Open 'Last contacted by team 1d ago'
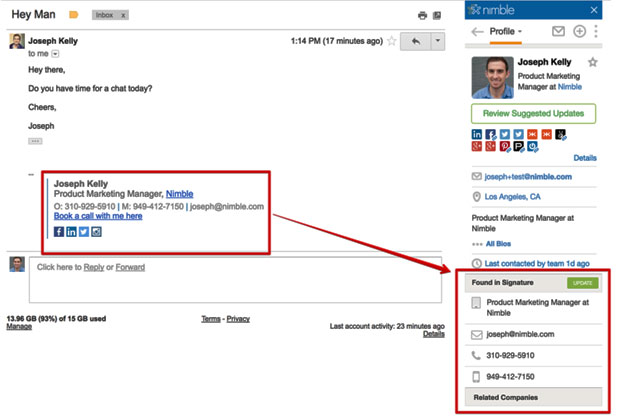620x420 pixels. point(537,263)
